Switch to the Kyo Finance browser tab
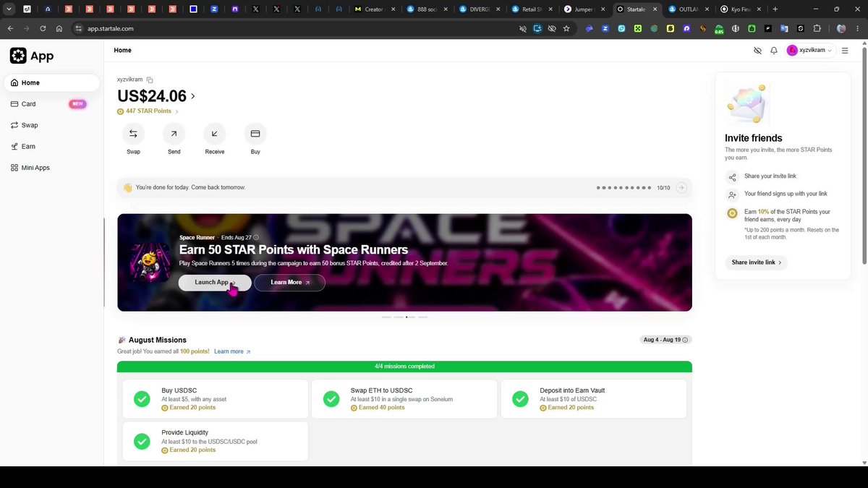 click(741, 9)
